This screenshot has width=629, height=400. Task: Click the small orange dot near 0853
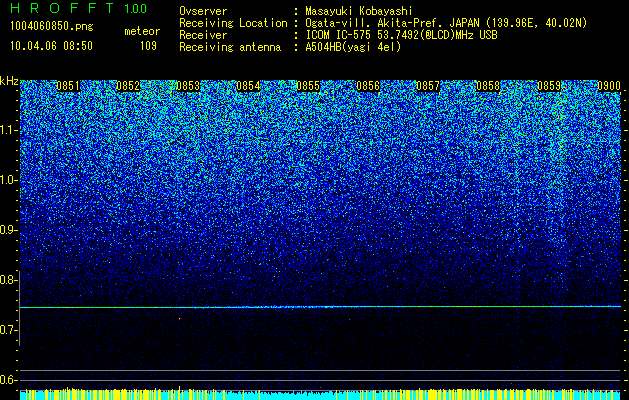point(179,319)
